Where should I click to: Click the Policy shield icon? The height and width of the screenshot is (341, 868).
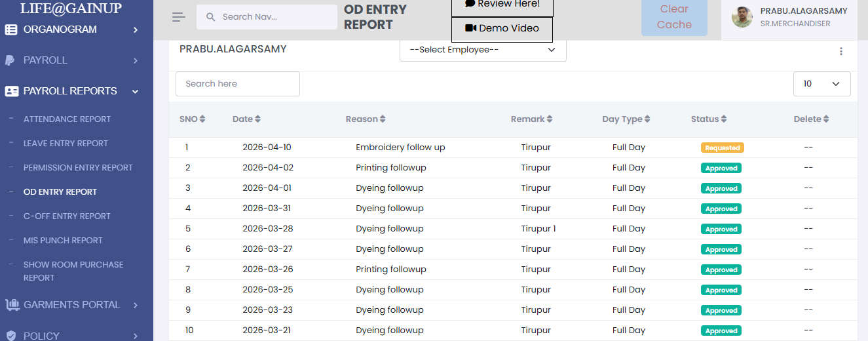click(x=11, y=336)
